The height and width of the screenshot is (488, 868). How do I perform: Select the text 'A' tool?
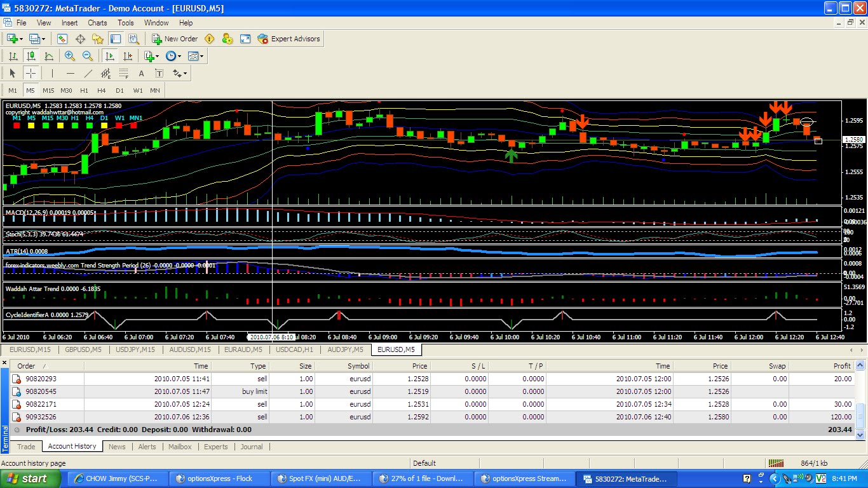click(x=142, y=73)
